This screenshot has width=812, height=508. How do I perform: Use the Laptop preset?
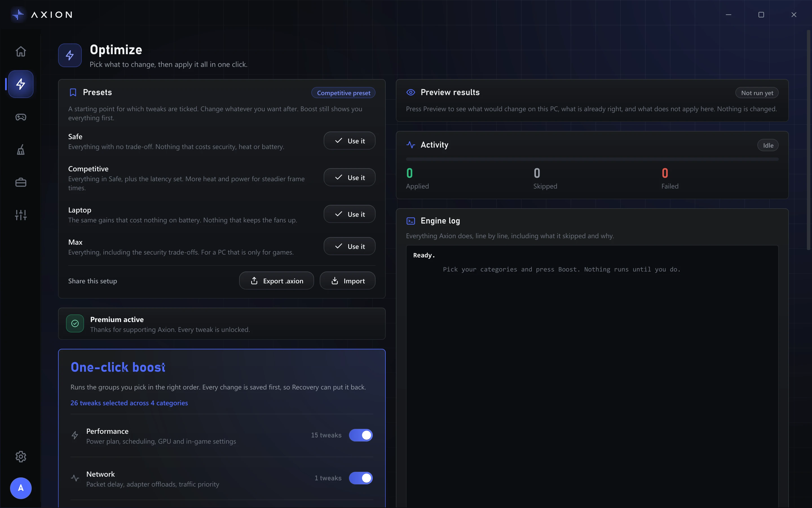click(x=349, y=214)
